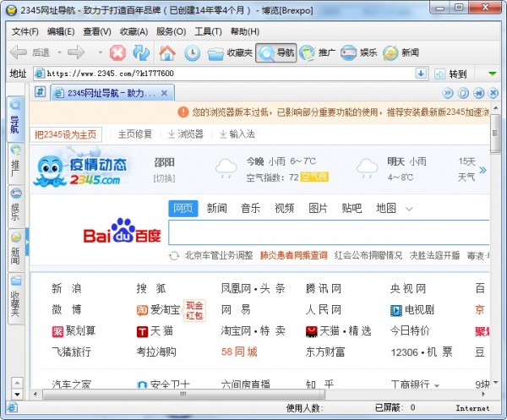The height and width of the screenshot is (420, 507).
Task: Open the 帮助(H) menu
Action: tap(245, 31)
